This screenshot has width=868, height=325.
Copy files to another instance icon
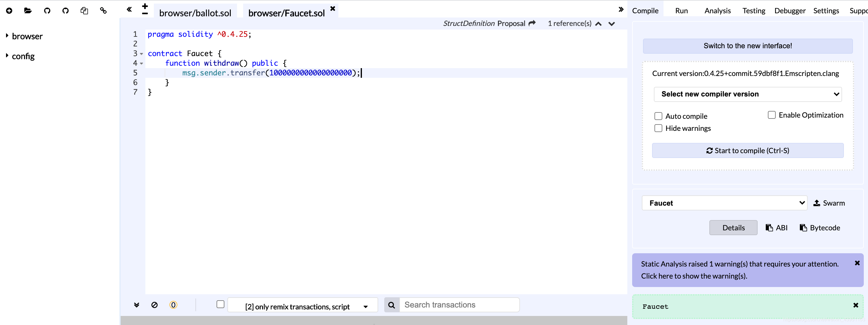coord(84,11)
